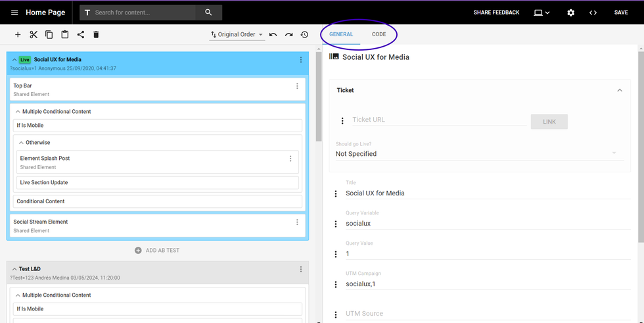The image size is (644, 323).
Task: Open the hamburger navigation menu
Action: (x=14, y=12)
